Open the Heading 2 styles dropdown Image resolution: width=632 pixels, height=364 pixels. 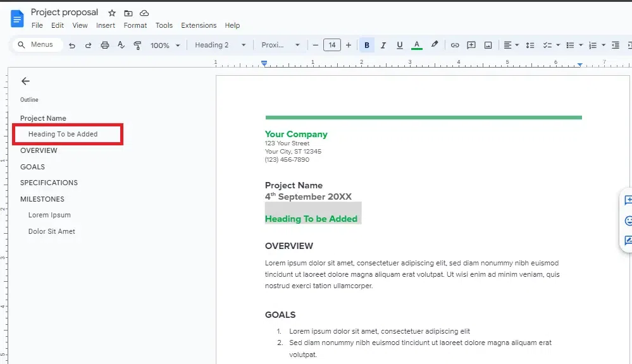(x=220, y=45)
